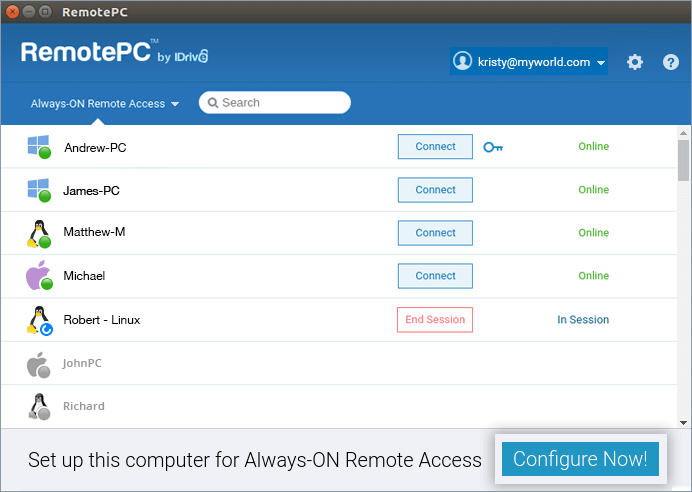Click the Configure Now! button

coord(580,459)
